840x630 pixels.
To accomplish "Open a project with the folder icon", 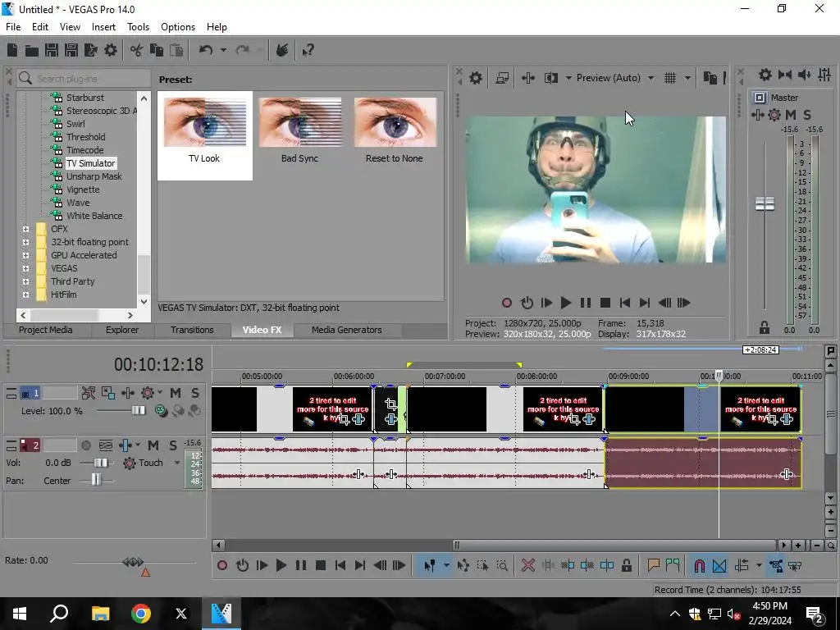I will tap(32, 50).
